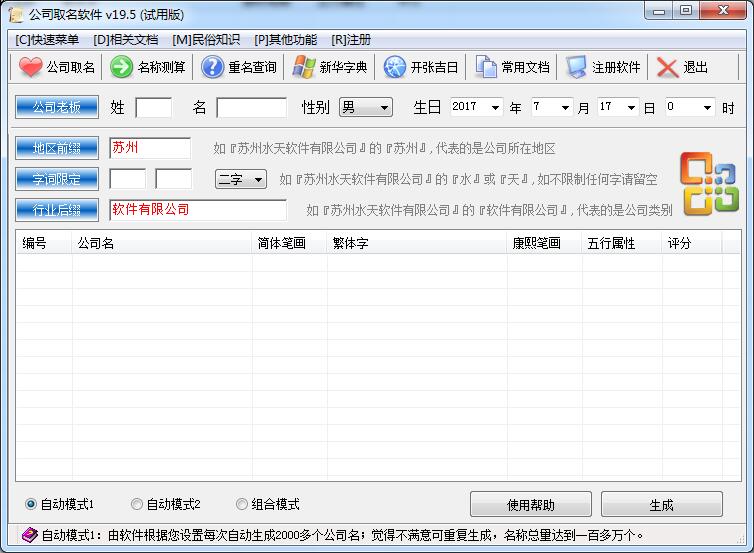Click the 五行属性 column header
This screenshot has height=553, width=754.
point(622,243)
